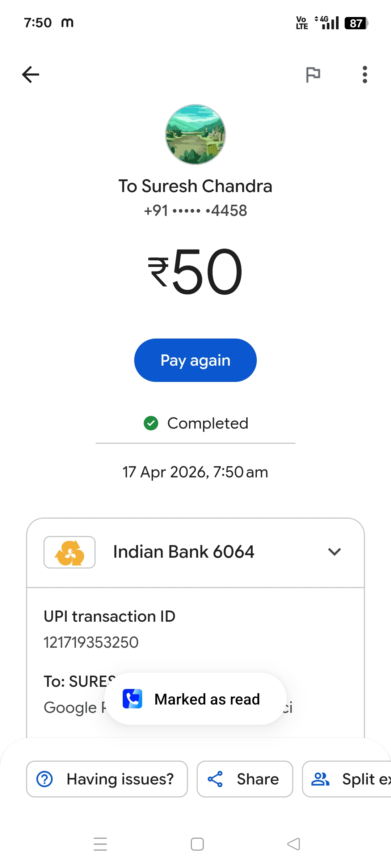391x868 pixels.
Task: Tap the green Completed checkmark icon
Action: point(151,423)
